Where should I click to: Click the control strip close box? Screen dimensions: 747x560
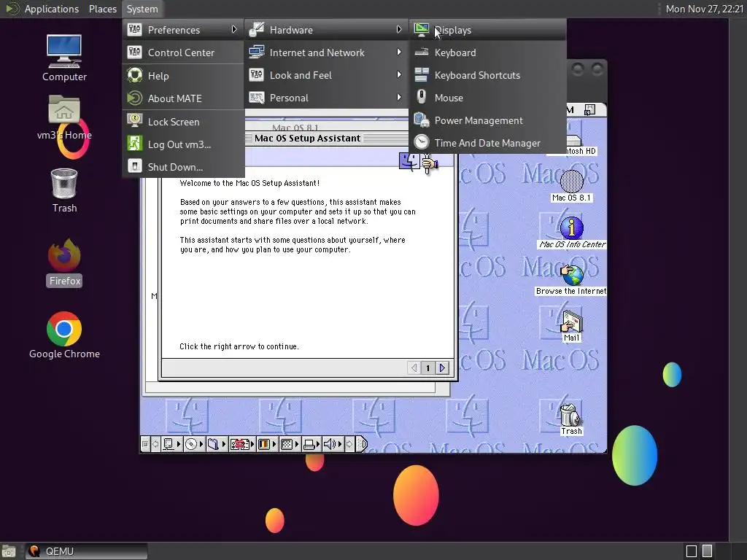(x=145, y=444)
